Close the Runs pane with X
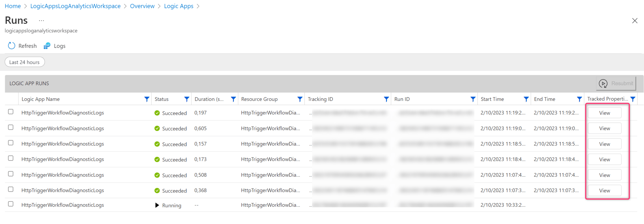Viewport: 644px width, 224px height. [x=635, y=21]
